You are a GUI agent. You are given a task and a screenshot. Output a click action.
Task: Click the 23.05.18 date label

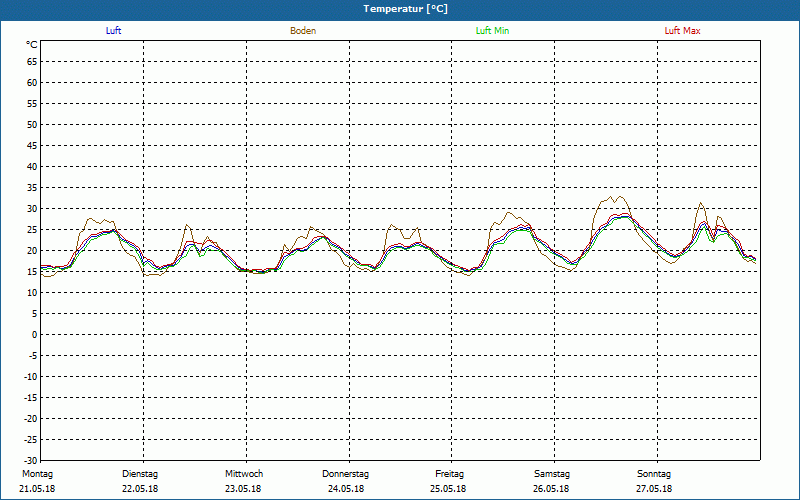coord(243,489)
